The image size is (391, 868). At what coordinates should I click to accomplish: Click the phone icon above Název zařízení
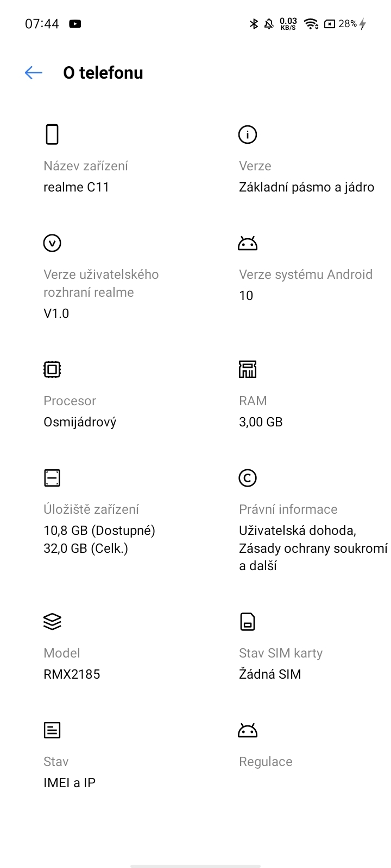click(52, 134)
